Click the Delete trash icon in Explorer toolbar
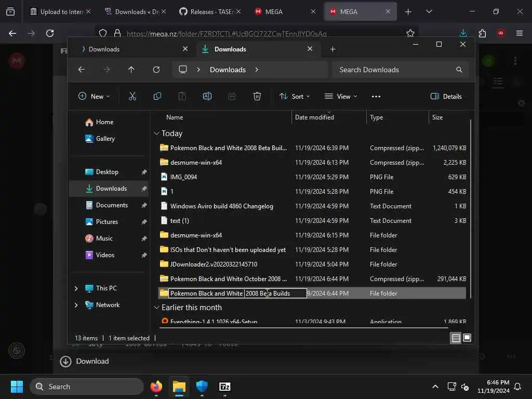The image size is (532, 399). (257, 96)
